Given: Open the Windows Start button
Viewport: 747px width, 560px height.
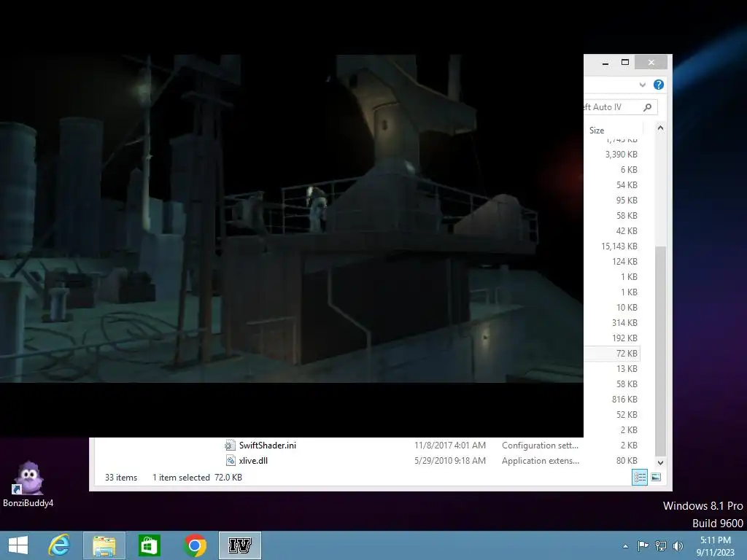Looking at the screenshot, I should (x=18, y=545).
